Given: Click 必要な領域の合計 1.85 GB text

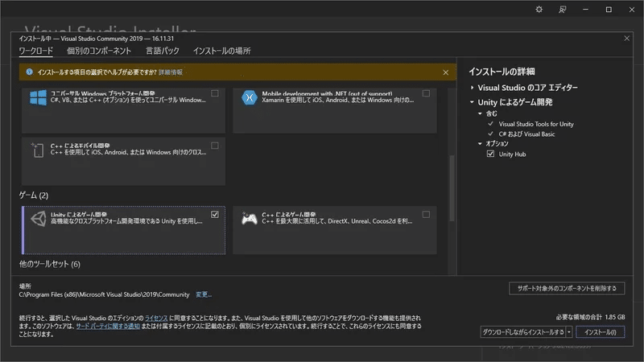Looking at the screenshot, I should click(591, 317).
